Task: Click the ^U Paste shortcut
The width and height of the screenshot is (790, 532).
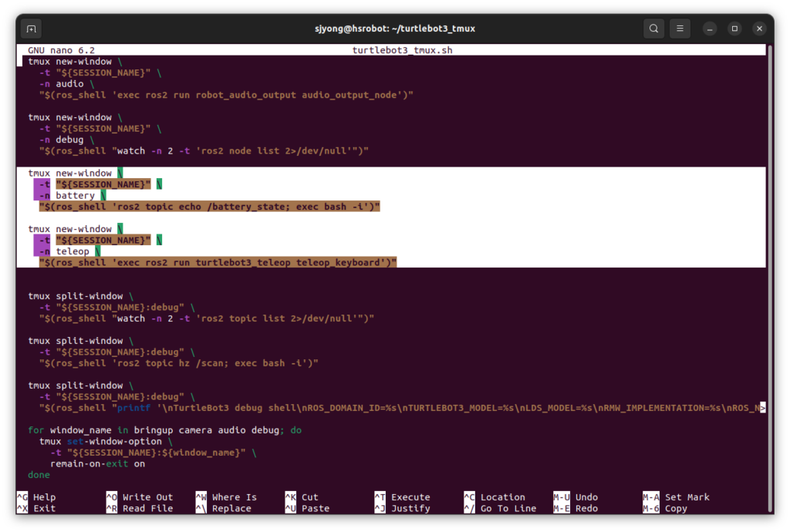Action: click(307, 508)
